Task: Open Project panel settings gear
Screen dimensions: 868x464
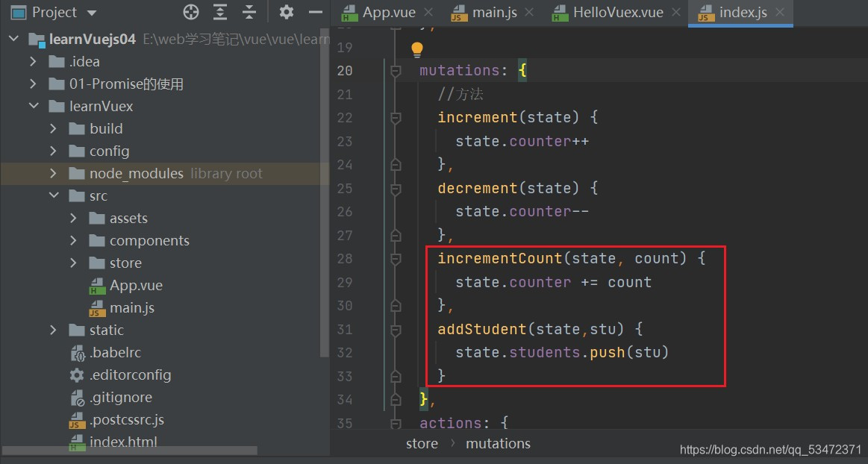Action: 286,12
